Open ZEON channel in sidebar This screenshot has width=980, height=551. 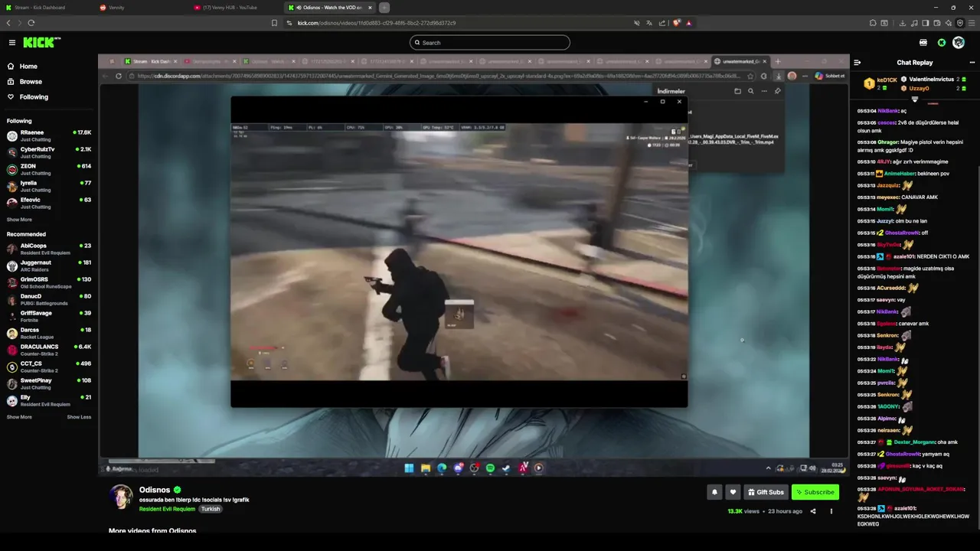coord(49,170)
